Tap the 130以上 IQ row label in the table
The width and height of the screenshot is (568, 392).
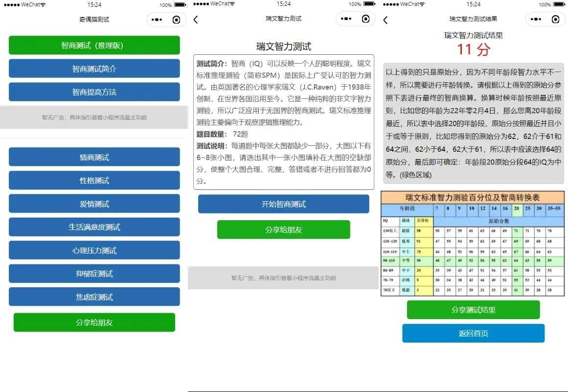coord(390,231)
